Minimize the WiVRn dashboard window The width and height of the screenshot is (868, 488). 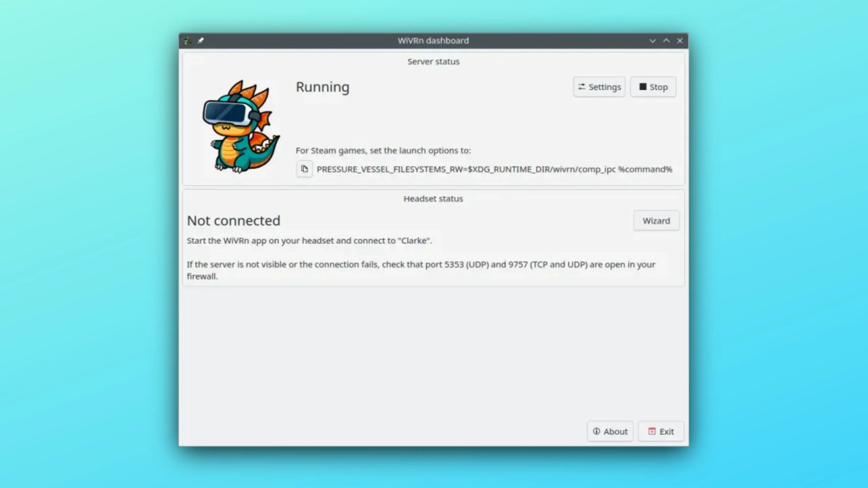click(x=652, y=41)
